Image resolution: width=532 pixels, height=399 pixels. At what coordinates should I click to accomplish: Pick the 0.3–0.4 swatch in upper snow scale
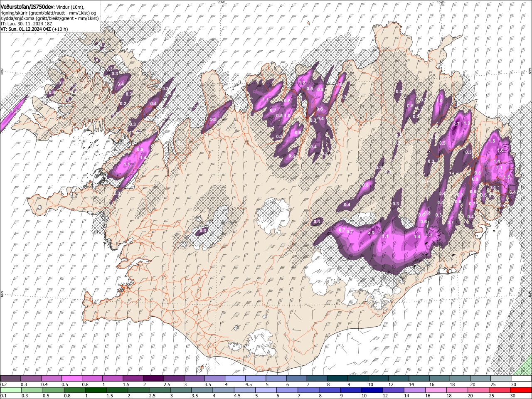tap(31, 378)
